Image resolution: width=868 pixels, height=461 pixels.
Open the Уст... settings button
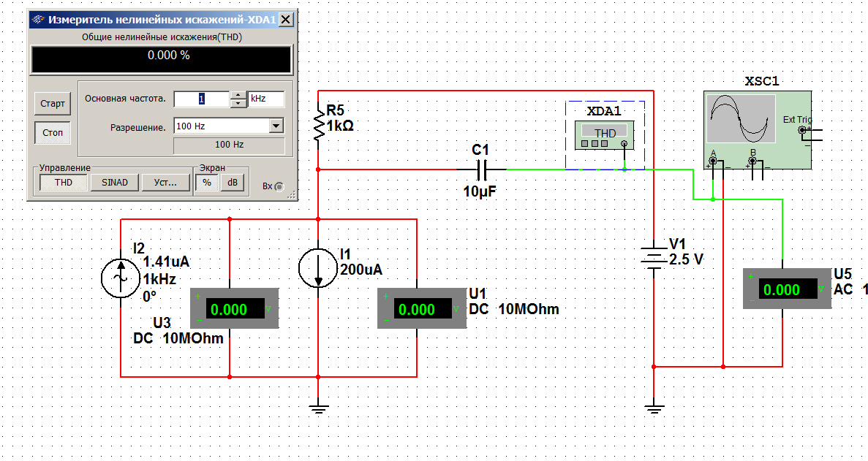coord(165,183)
